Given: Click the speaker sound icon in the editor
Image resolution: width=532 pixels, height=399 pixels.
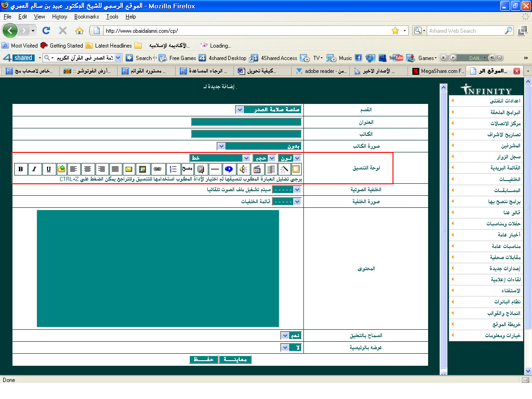Looking at the screenshot, I should tap(243, 169).
